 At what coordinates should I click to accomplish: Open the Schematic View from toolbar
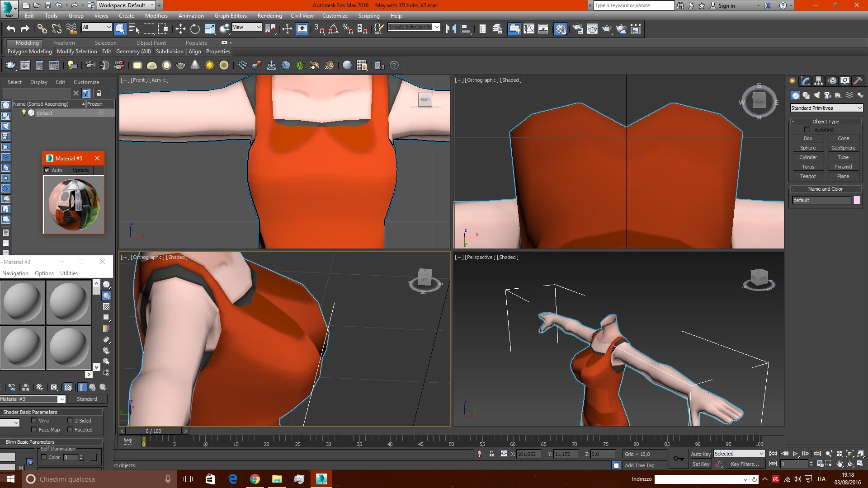tap(543, 29)
